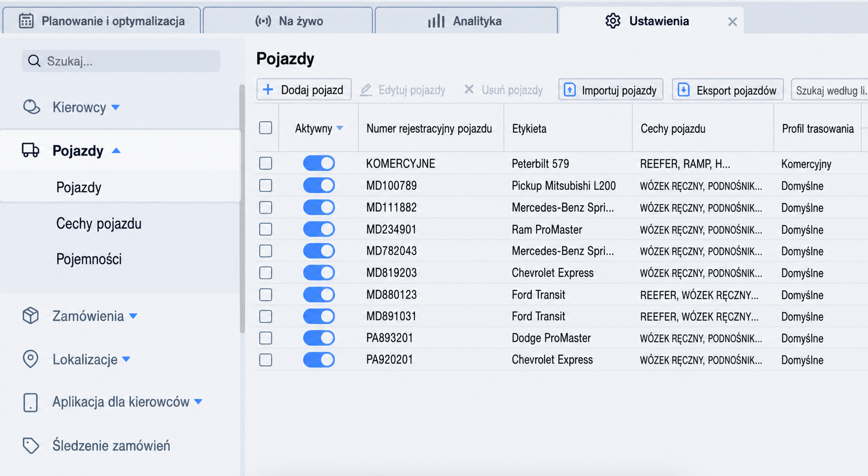Collapse the Pojazdy section arrow
This screenshot has height=476, width=868.
116,151
